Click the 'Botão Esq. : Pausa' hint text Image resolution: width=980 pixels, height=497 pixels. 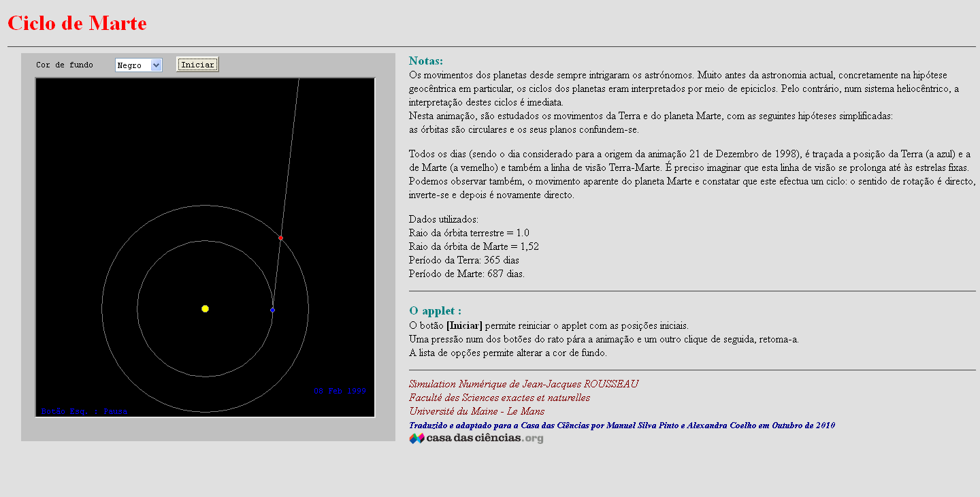point(84,411)
